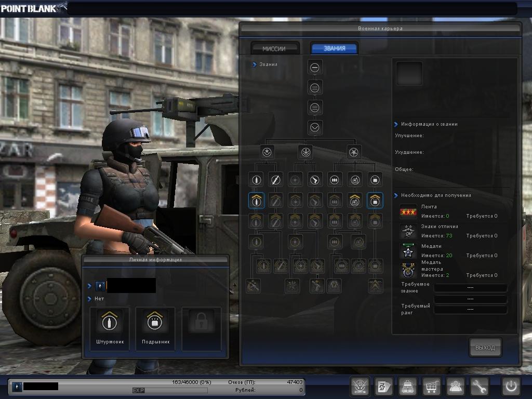
Task: Select the double-bar rank icon in tree
Action: click(314, 88)
